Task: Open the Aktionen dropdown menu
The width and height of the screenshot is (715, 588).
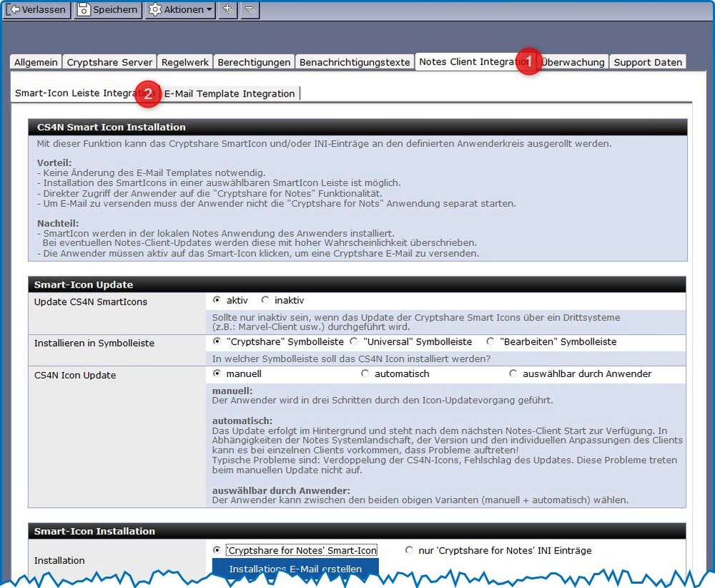Action: coord(179,9)
